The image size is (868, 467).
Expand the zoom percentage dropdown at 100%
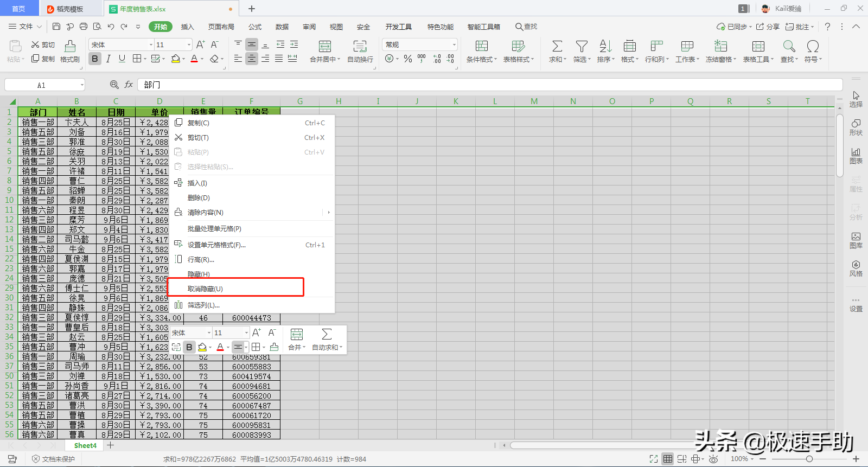752,459
